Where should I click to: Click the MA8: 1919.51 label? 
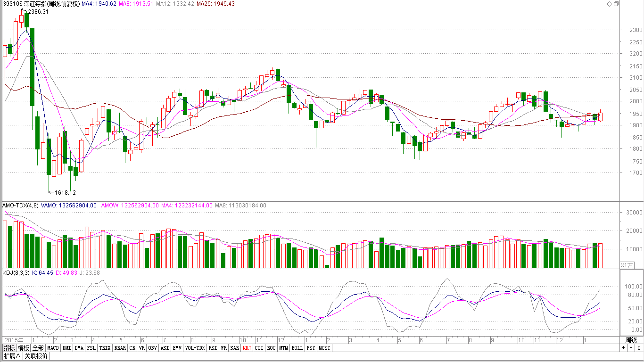click(x=136, y=4)
